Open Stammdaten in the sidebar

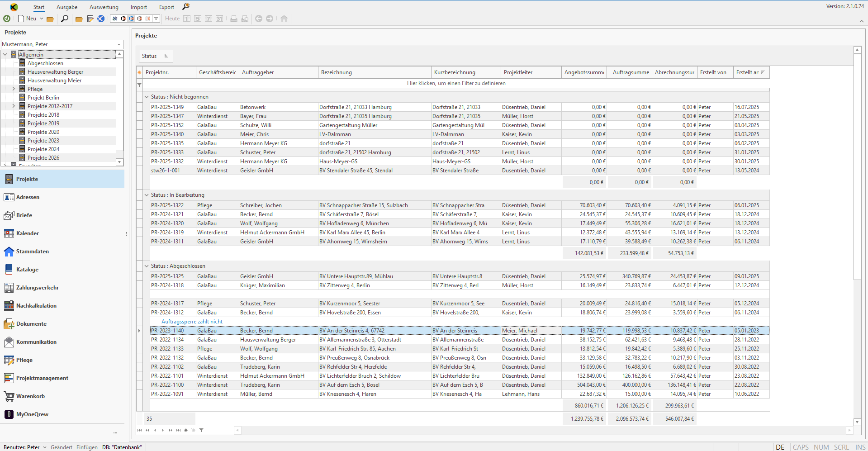[x=62, y=252]
